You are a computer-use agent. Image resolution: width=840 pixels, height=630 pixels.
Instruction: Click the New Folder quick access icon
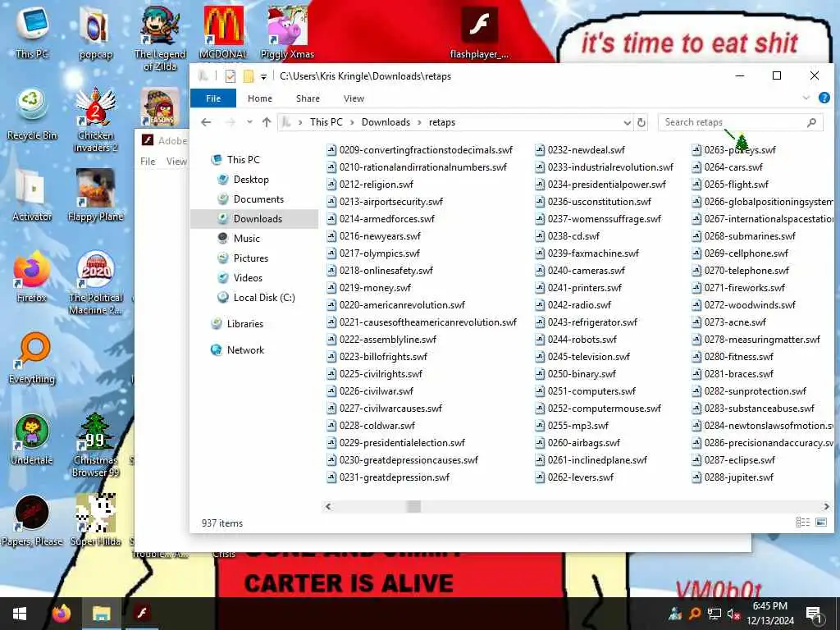248,76
